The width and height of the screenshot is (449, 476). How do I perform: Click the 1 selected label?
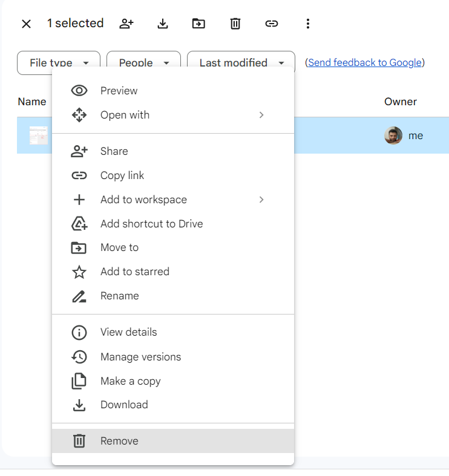pos(76,23)
